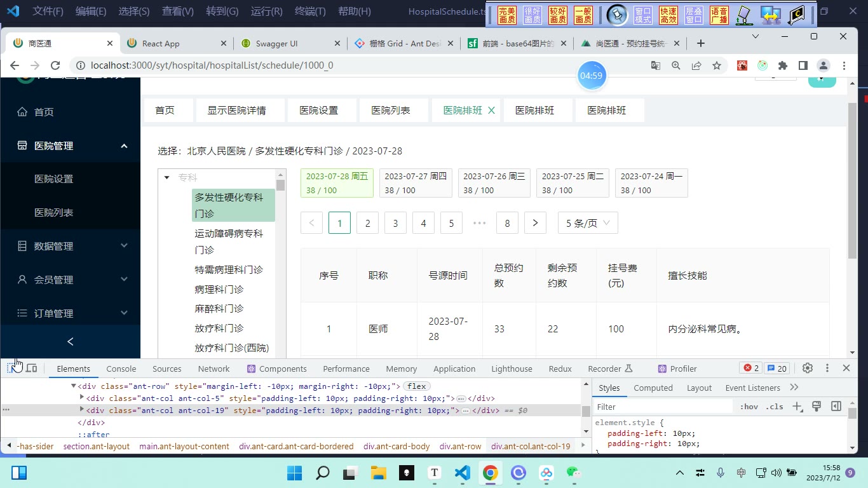Expand the 订单管理 sidebar menu
Screen dimensions: 868x488
click(124, 313)
